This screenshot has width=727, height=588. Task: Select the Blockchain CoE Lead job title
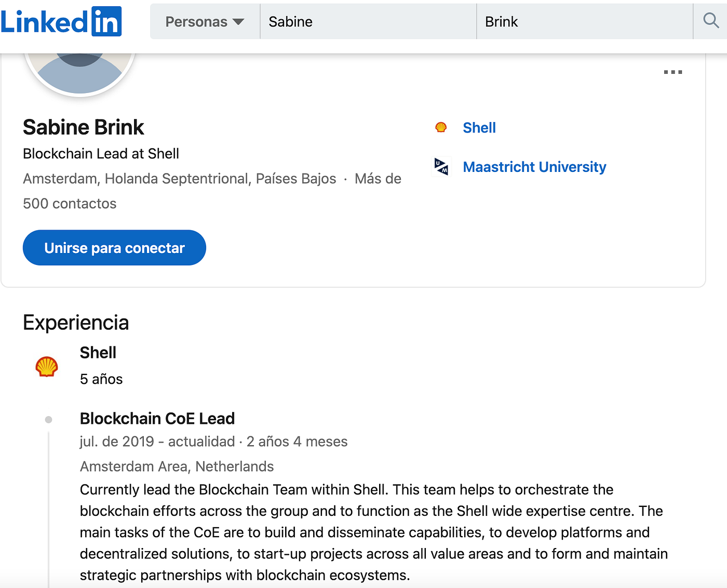coord(157,419)
